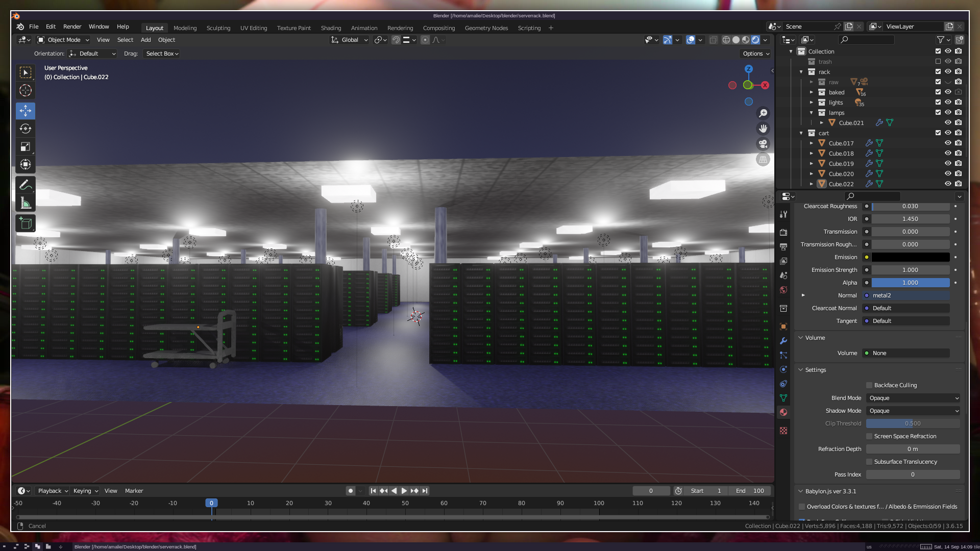This screenshot has height=551, width=980.
Task: Click the Options button in the viewport header
Action: click(755, 54)
